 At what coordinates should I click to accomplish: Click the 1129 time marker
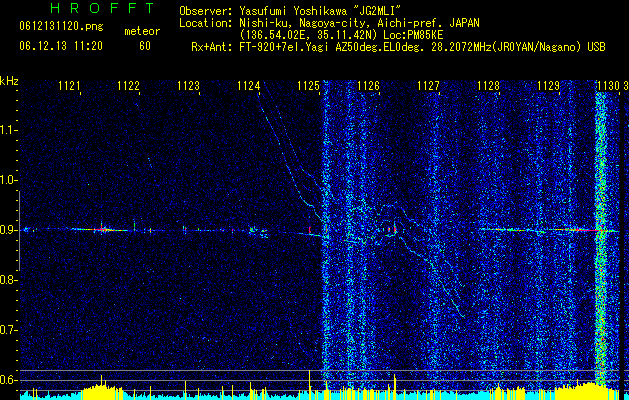click(x=548, y=86)
